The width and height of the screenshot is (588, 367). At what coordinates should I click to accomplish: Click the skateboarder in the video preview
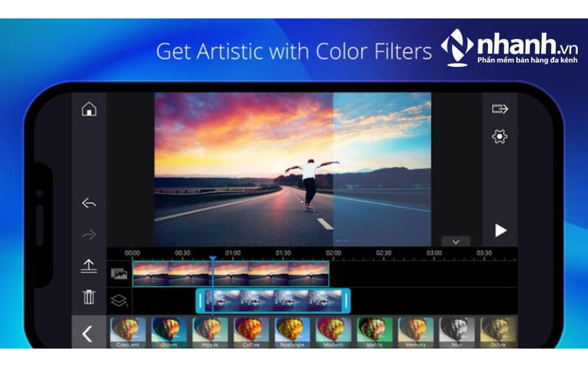coord(311,185)
